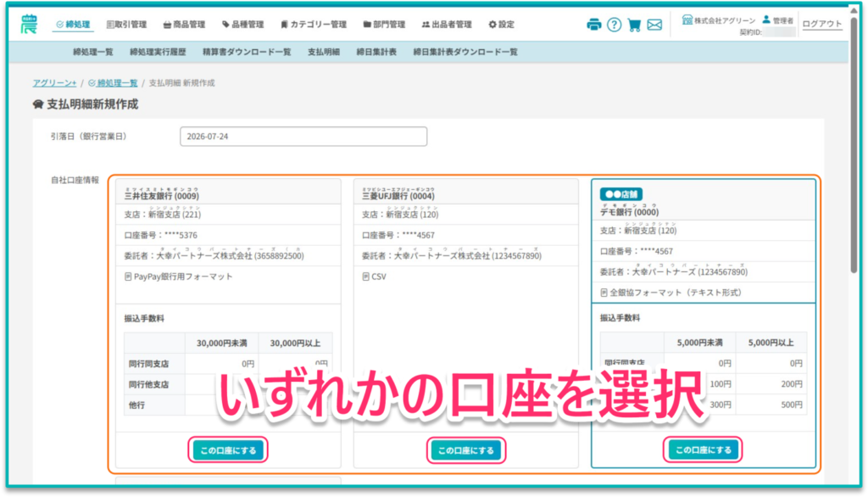Go to the 支払明細 submenu tab
The width and height of the screenshot is (868, 497).
pos(323,52)
